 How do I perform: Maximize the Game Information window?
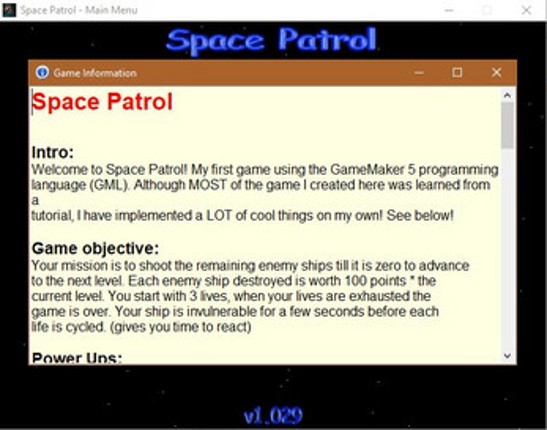click(457, 73)
